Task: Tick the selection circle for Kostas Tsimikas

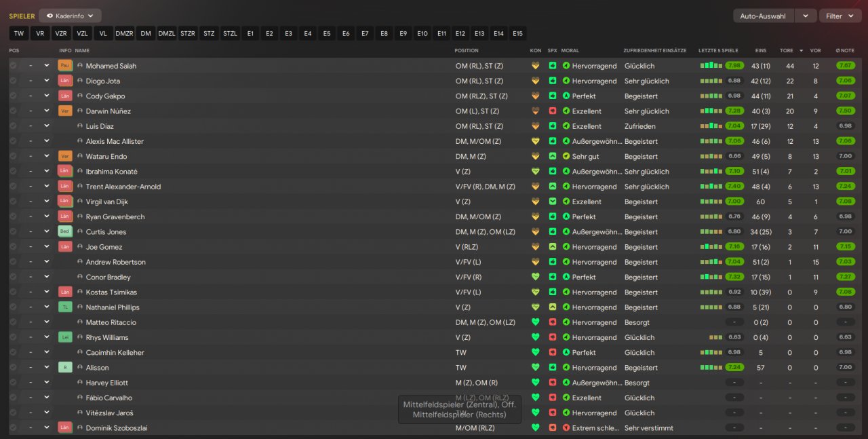Action: pyautogui.click(x=13, y=292)
